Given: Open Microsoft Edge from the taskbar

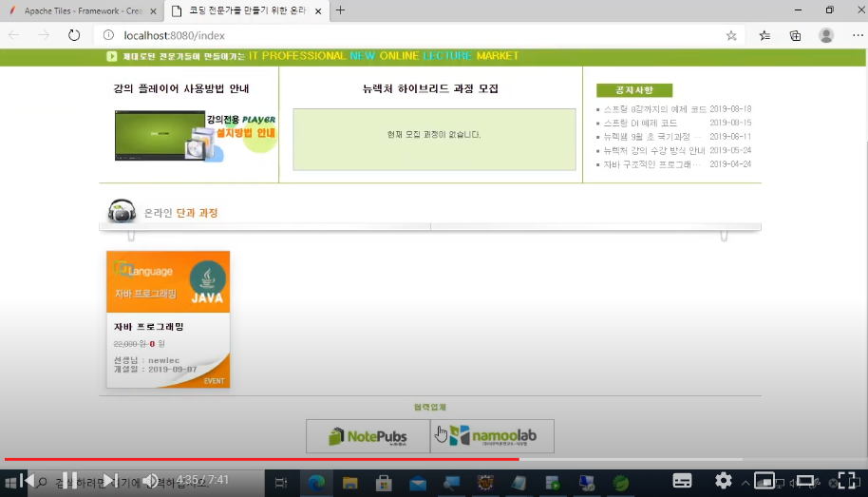Looking at the screenshot, I should 316,483.
